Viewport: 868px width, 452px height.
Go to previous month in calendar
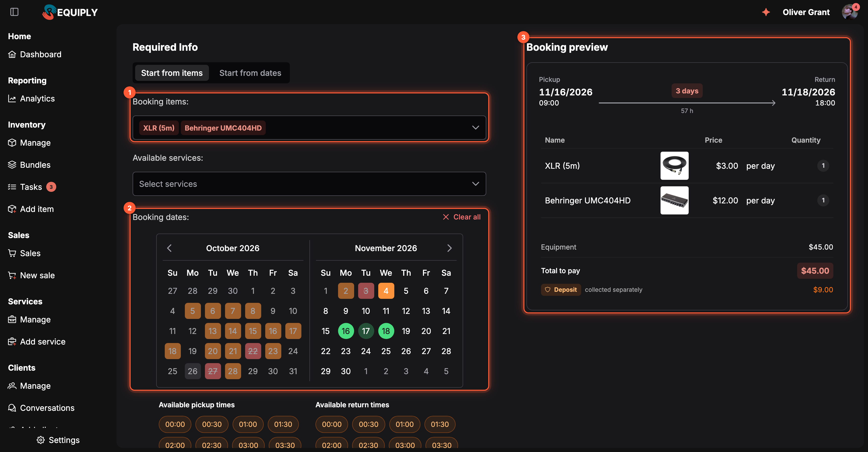tap(170, 248)
